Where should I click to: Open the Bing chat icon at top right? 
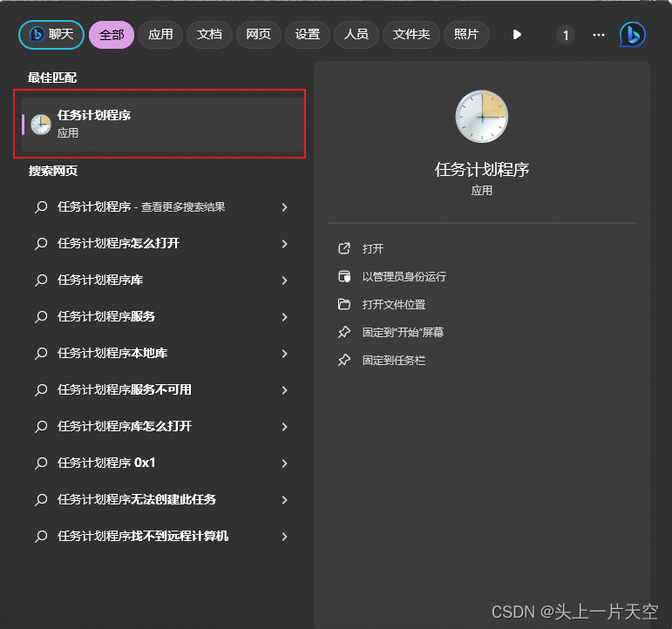point(633,35)
